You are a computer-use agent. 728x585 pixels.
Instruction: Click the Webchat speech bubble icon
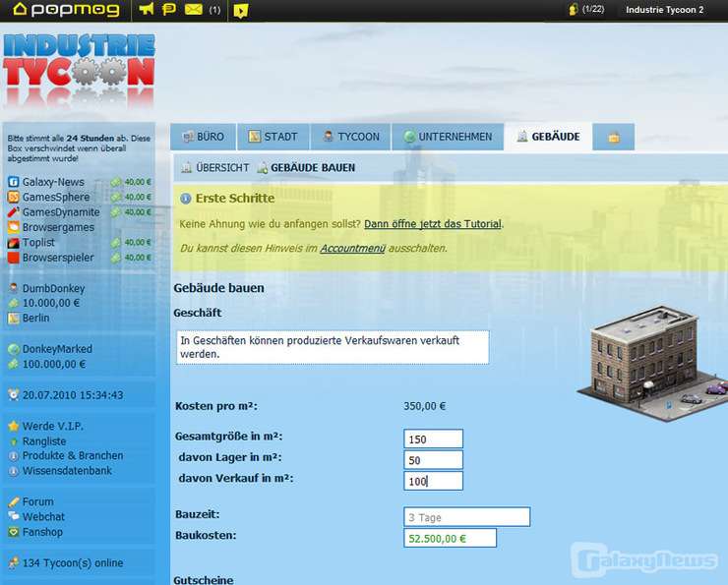(14, 516)
